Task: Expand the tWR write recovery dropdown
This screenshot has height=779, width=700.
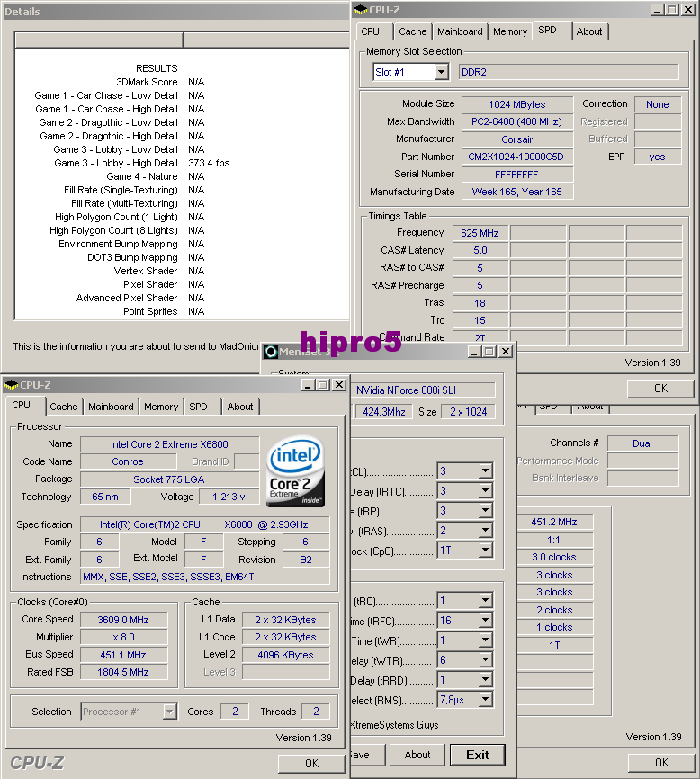Action: coord(485,640)
